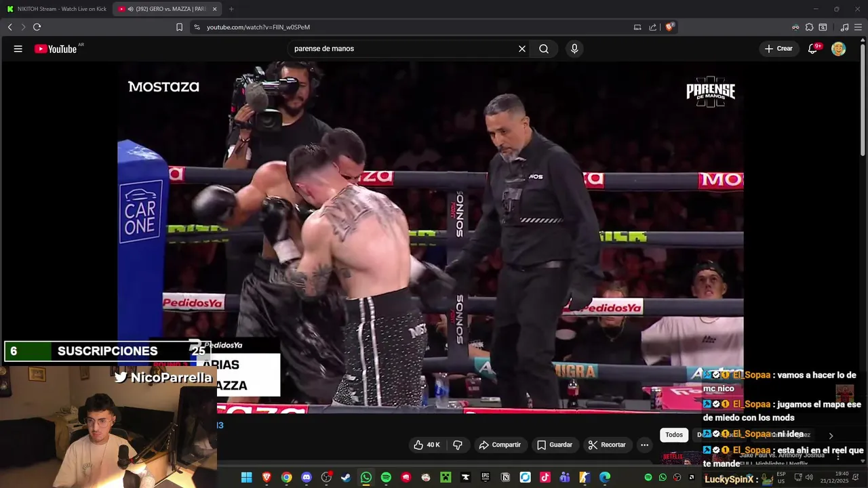Open the ESP US language switcher
The width and height of the screenshot is (868, 488).
[781, 477]
